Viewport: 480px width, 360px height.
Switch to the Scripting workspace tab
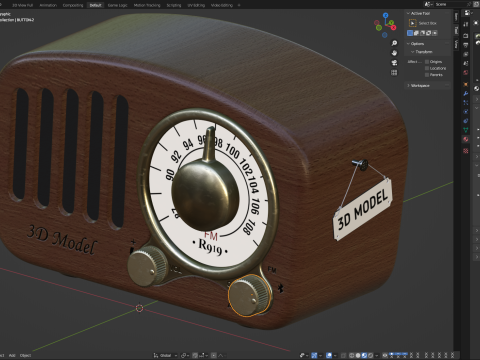174,5
